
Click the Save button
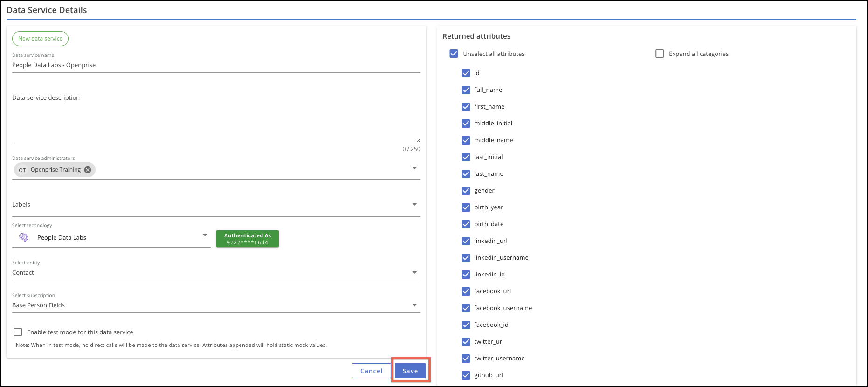point(410,371)
